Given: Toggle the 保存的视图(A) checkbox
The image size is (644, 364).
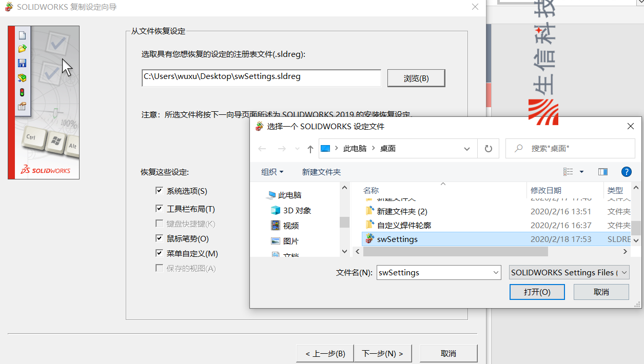Looking at the screenshot, I should click(159, 268).
